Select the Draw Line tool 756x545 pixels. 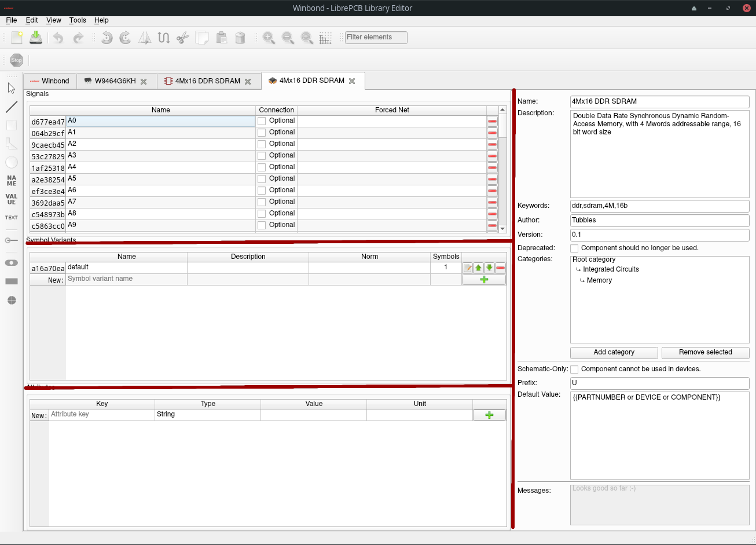(12, 107)
